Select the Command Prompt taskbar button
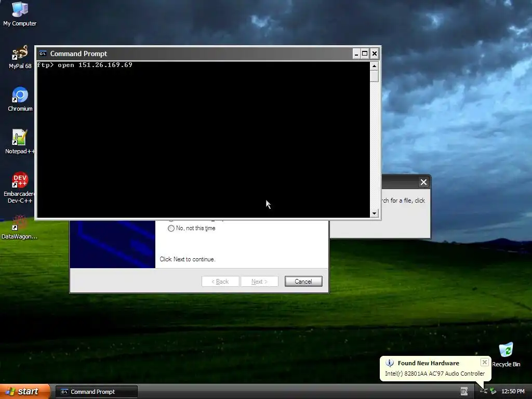Screen dimensions: 532x399 pyautogui.click(x=96, y=392)
